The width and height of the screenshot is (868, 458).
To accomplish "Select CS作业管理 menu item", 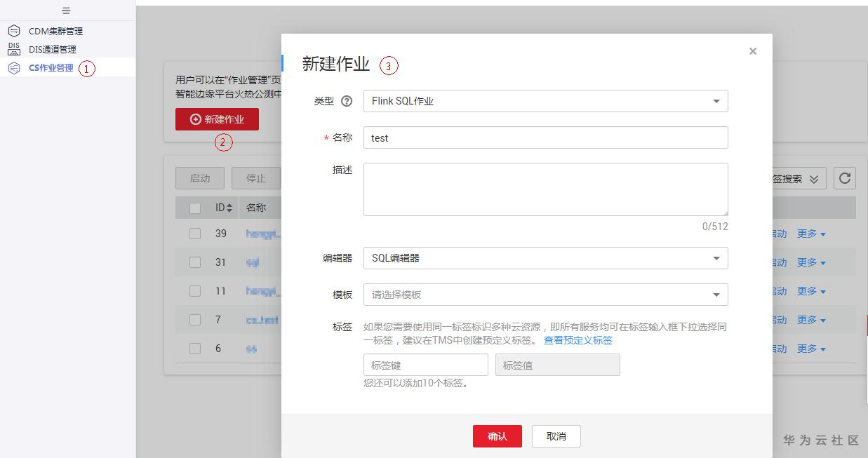I will (51, 68).
